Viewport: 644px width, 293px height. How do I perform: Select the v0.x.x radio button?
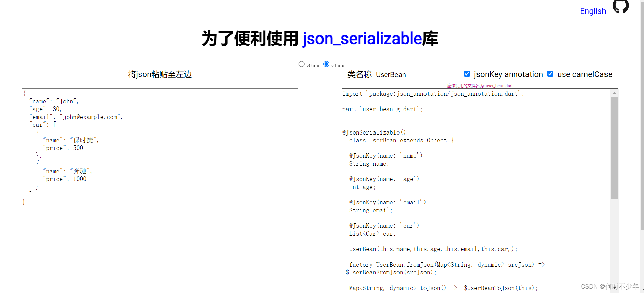(x=302, y=64)
